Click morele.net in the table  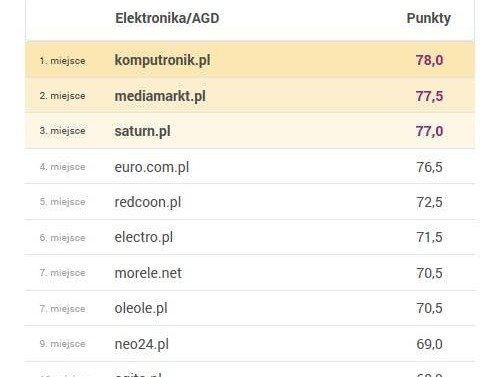[148, 273]
